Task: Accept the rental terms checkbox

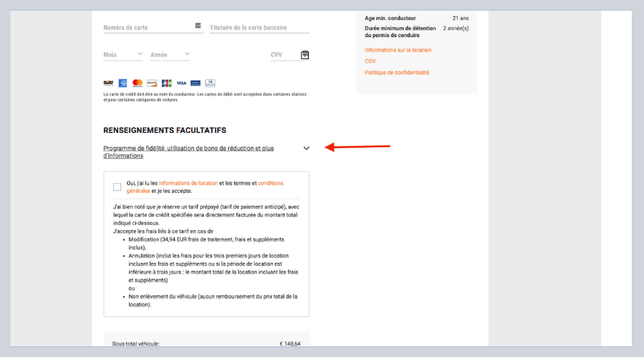Action: (117, 187)
